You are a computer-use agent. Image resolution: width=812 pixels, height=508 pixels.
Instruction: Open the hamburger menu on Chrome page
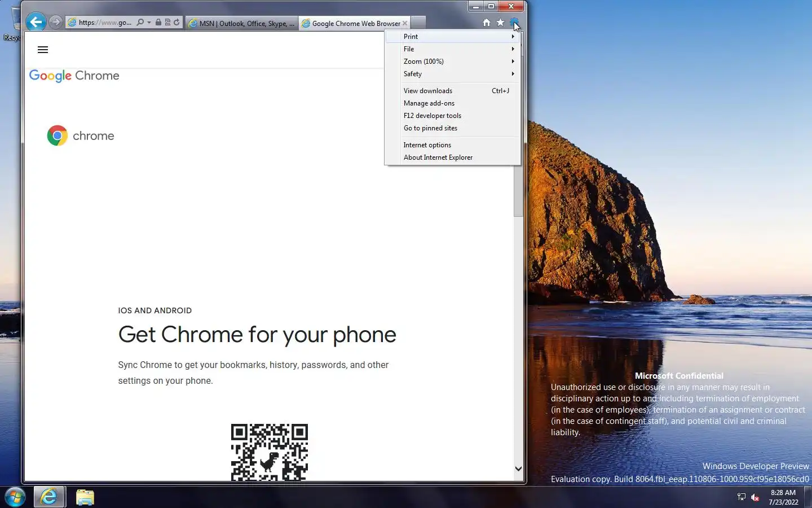tap(43, 50)
